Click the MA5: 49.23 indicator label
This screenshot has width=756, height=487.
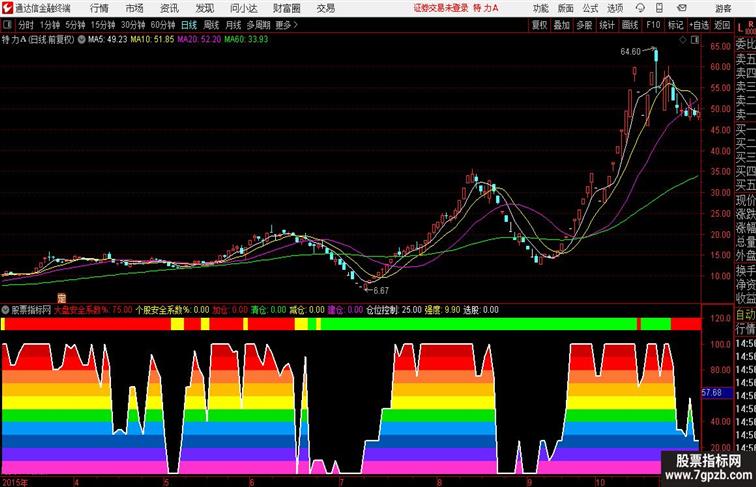tap(108, 40)
